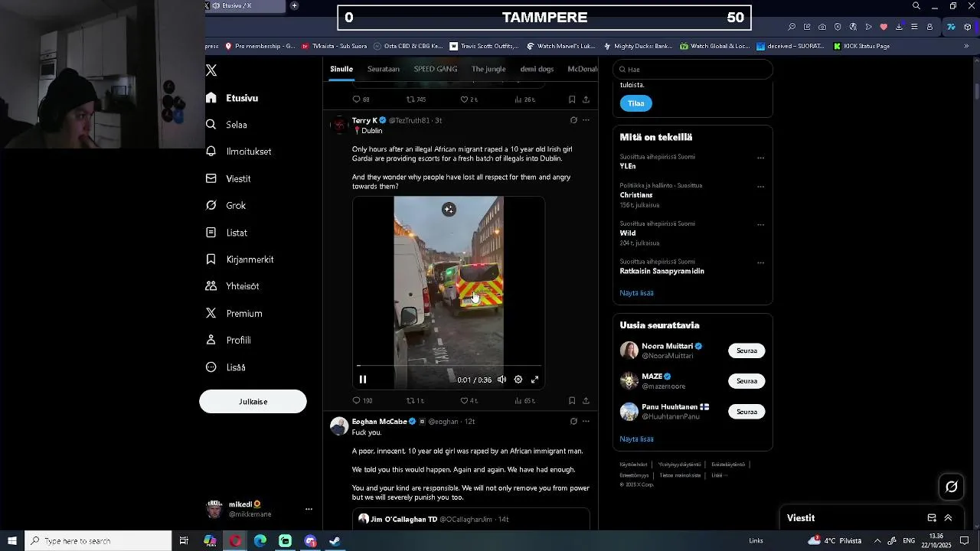Pause the Terry K video
Viewport: 980px width, 551px height.
click(x=363, y=380)
